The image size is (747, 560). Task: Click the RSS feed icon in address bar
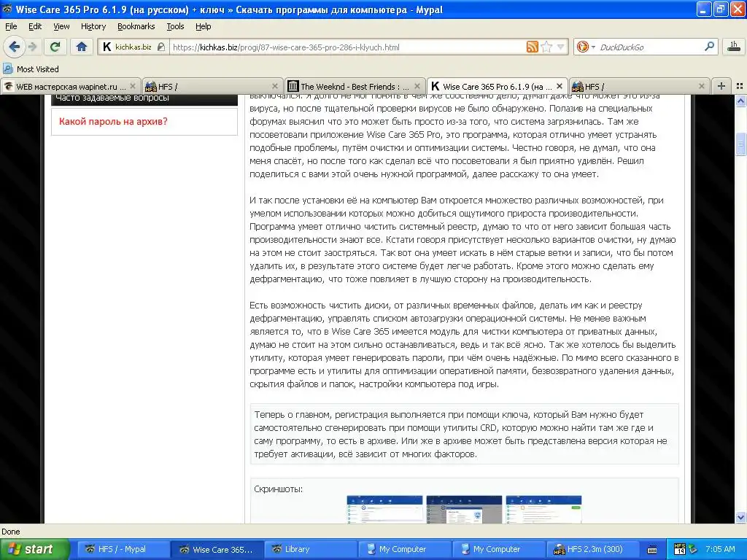pos(532,47)
